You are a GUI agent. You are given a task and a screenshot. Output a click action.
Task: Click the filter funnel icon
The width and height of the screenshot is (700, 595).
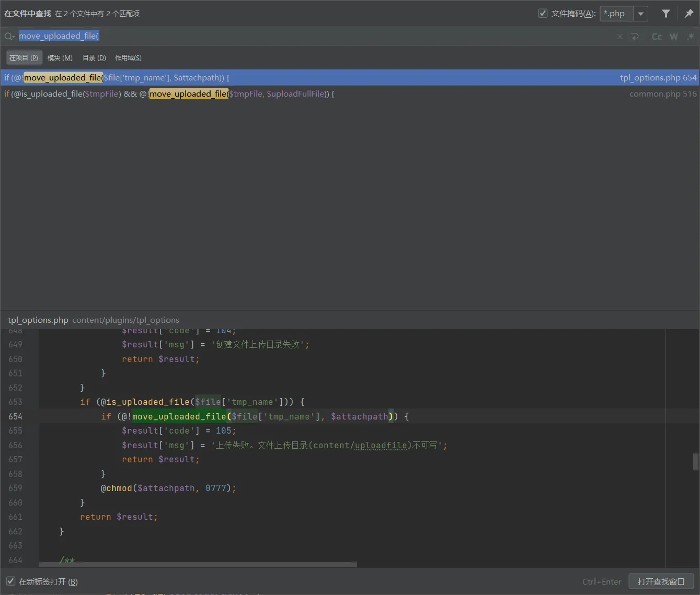(665, 14)
